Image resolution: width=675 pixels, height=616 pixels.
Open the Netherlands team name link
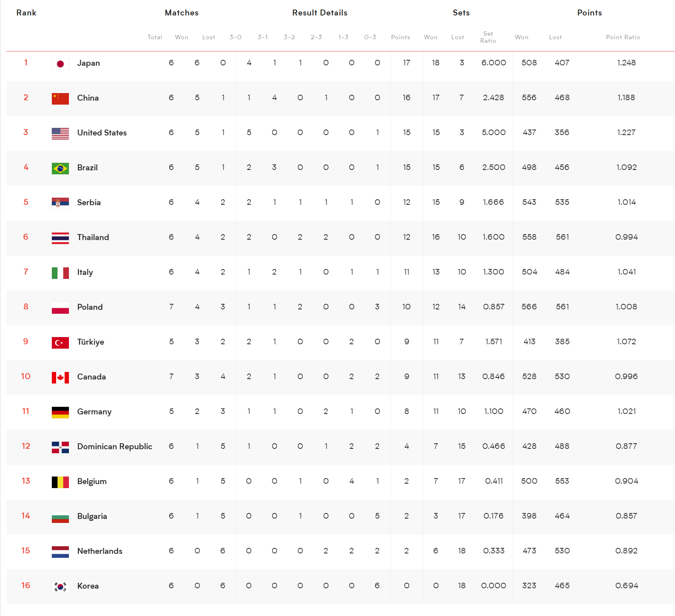coord(100,551)
